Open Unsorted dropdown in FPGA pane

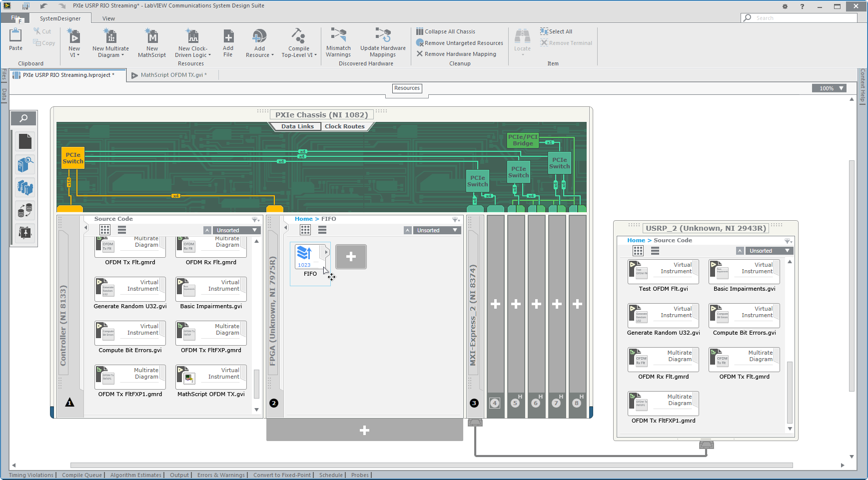437,230
